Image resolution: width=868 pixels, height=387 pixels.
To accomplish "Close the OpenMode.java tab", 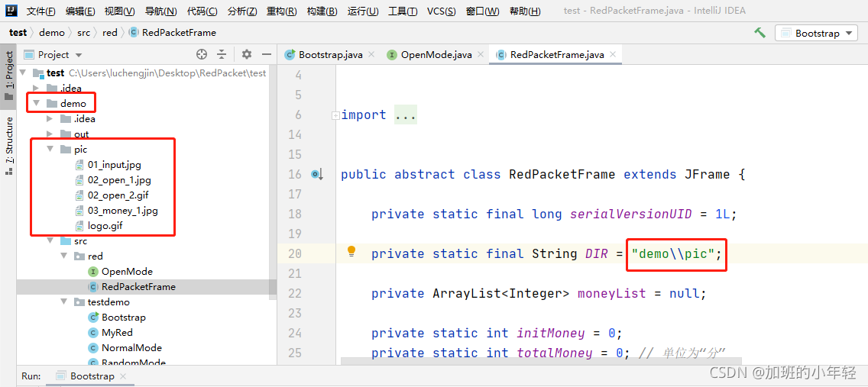I will pyautogui.click(x=481, y=55).
